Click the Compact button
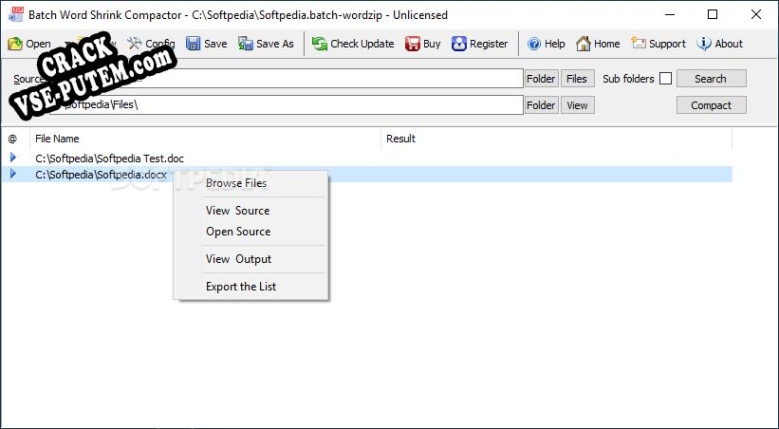Screen dimensions: 779x429 pyautogui.click(x=711, y=105)
